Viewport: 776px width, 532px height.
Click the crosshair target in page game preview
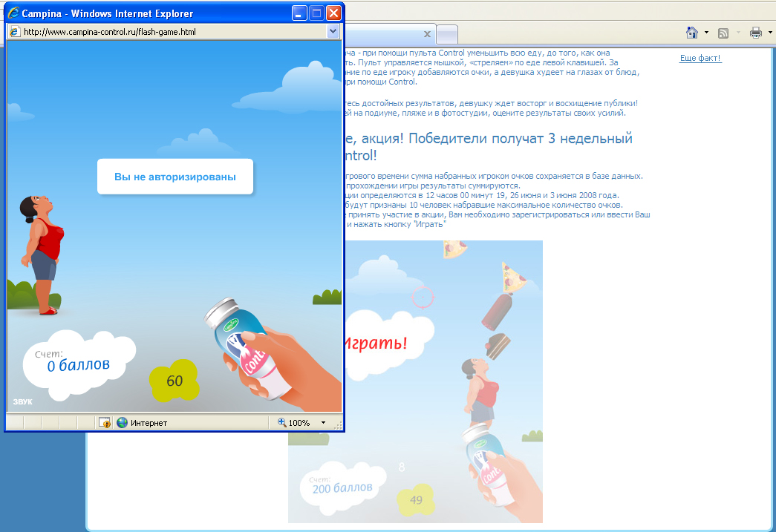pos(423,297)
